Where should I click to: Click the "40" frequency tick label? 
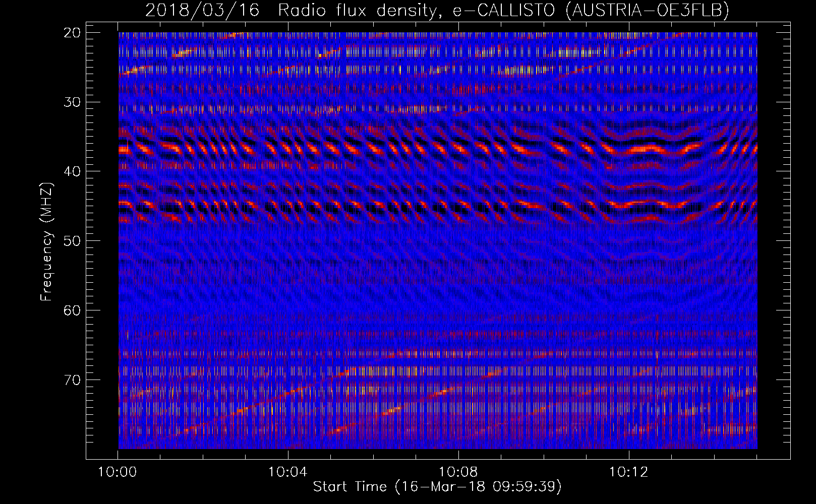[73, 171]
